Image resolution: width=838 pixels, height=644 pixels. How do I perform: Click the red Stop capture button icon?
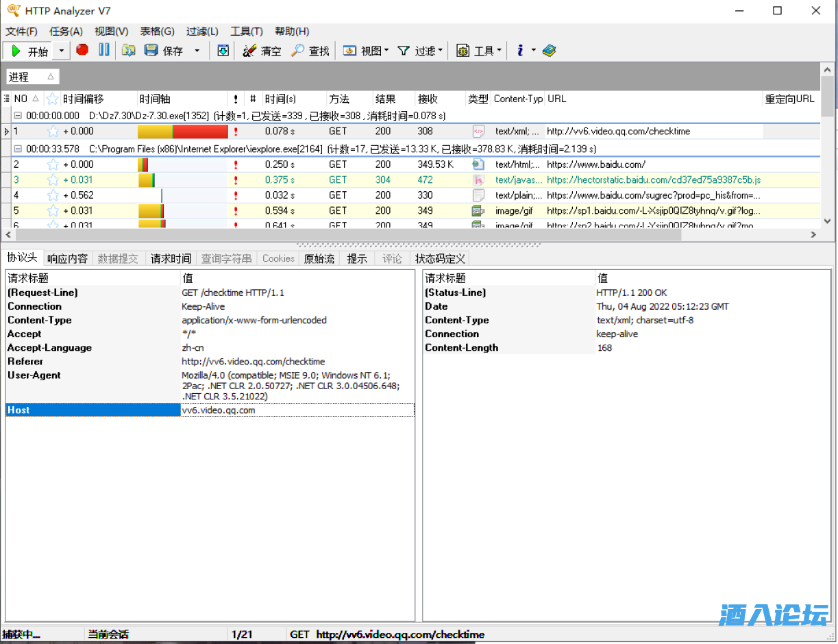[82, 50]
